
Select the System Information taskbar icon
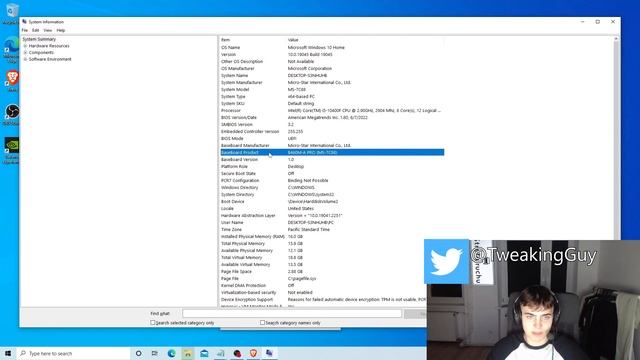[x=269, y=353]
